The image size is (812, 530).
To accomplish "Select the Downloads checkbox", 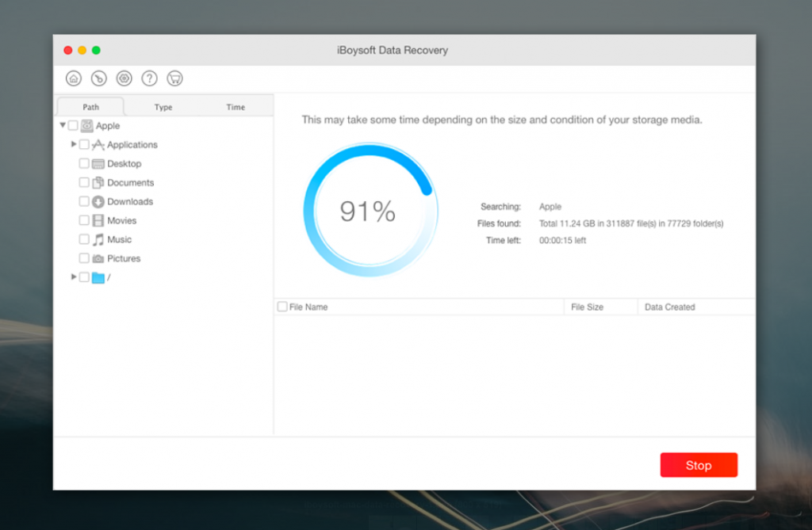I will [84, 201].
